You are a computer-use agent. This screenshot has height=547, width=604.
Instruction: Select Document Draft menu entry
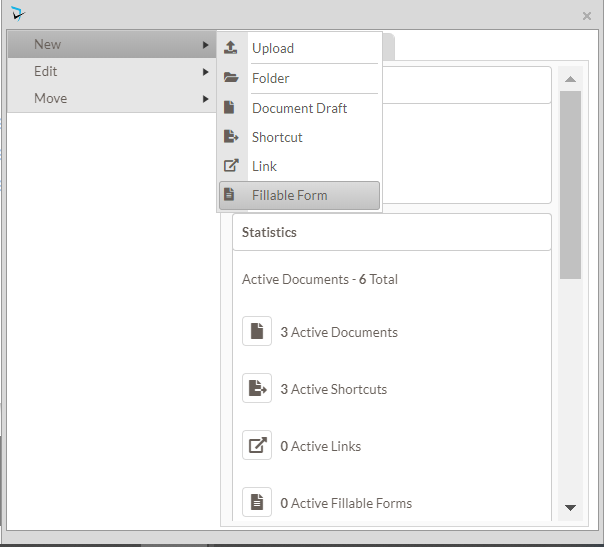[299, 108]
